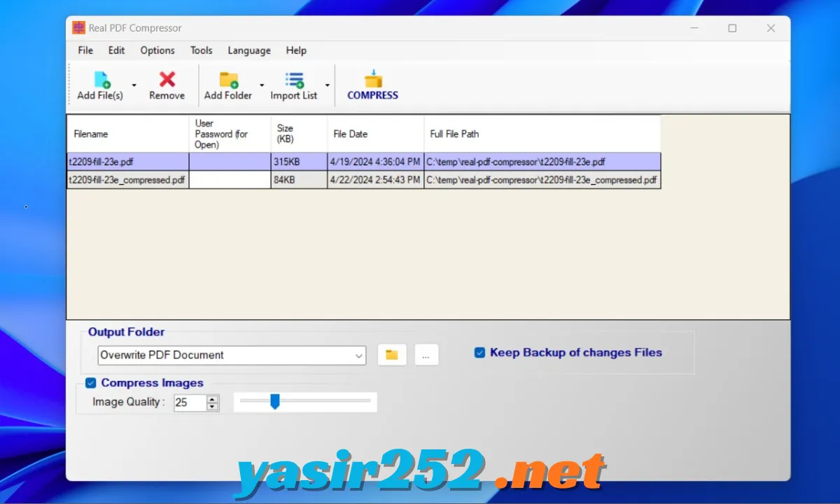Click the 4/19/2024 4:36:04 PM date cell
Viewport: 840px width, 504px height.
pos(376,162)
